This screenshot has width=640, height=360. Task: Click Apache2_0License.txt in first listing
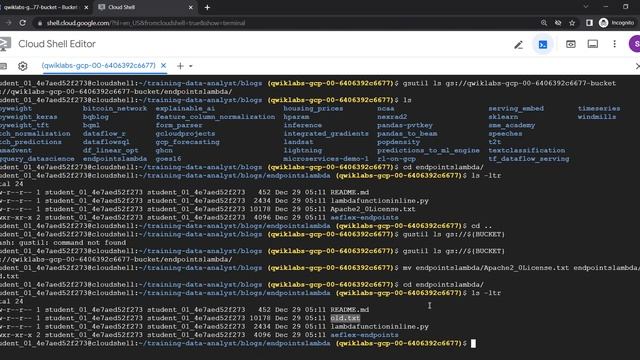pyautogui.click(x=373, y=209)
